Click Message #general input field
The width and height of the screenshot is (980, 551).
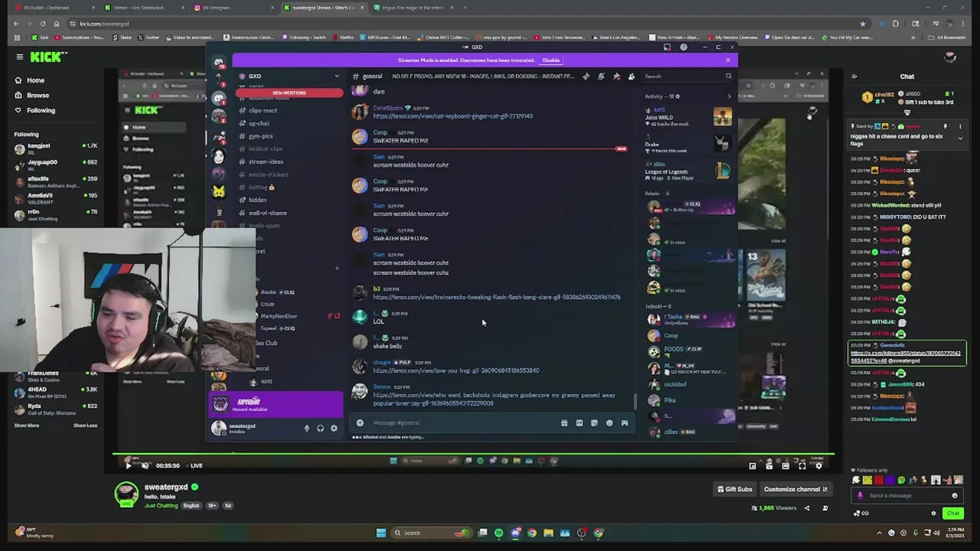click(x=463, y=422)
